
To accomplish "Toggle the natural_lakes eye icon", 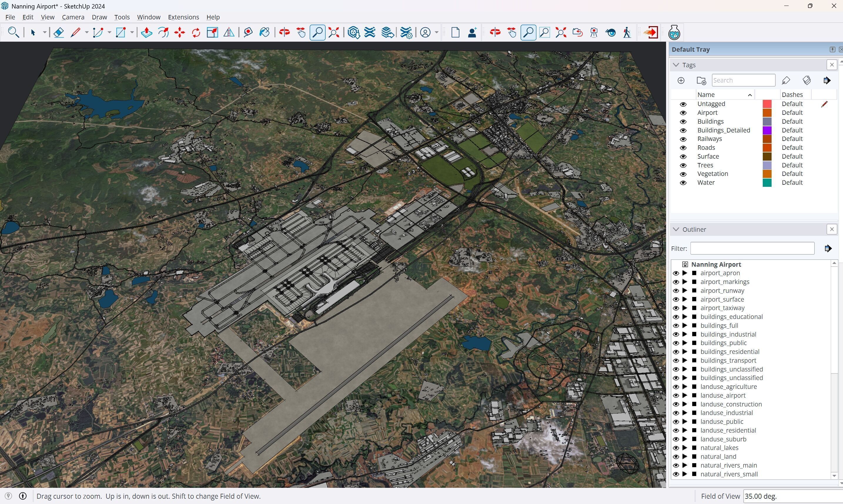I will 676,448.
